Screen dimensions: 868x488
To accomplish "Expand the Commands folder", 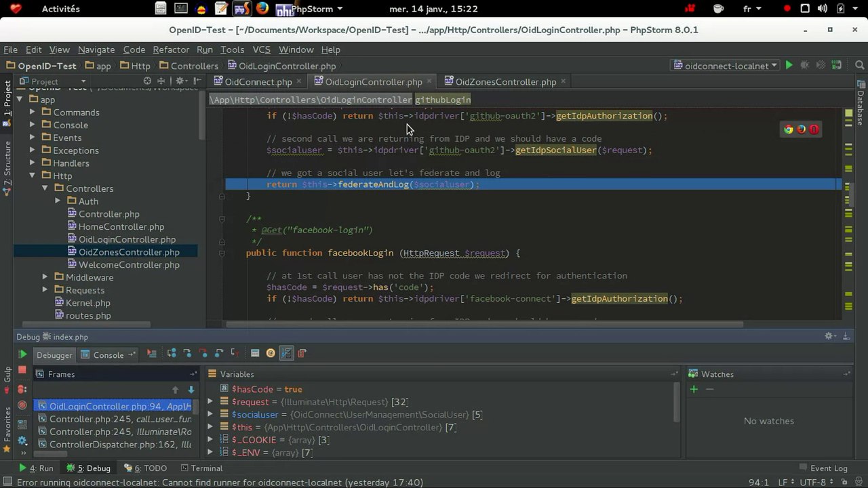I will (32, 113).
